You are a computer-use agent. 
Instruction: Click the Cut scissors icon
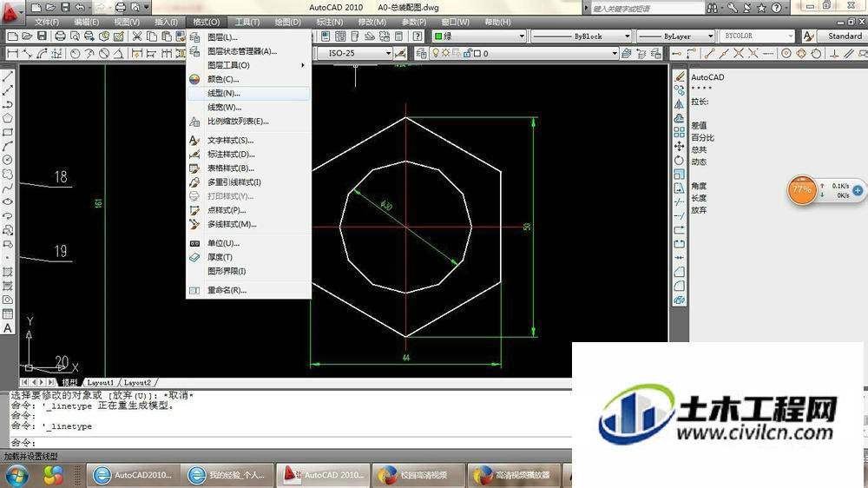[x=137, y=36]
